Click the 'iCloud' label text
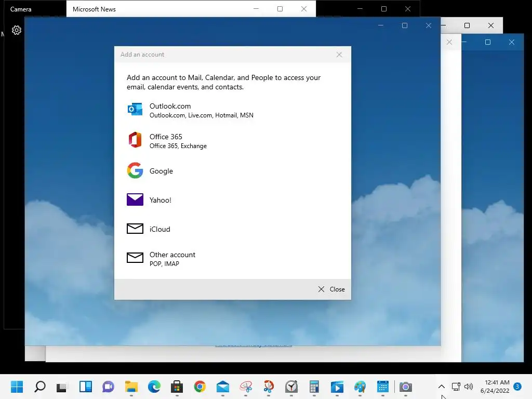The image size is (532, 399). (160, 229)
